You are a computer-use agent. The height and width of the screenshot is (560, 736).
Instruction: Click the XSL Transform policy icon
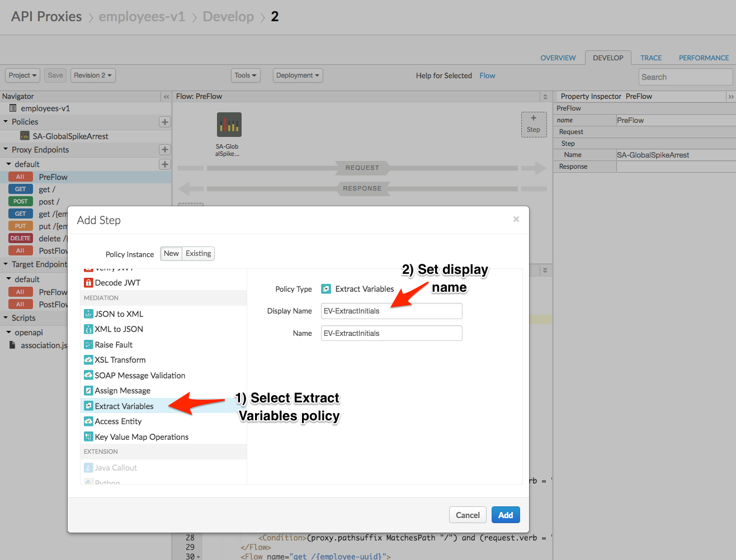88,360
